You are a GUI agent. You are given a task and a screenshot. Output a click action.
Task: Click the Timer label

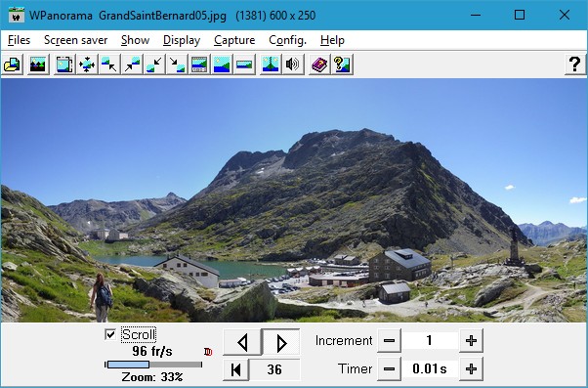355,368
